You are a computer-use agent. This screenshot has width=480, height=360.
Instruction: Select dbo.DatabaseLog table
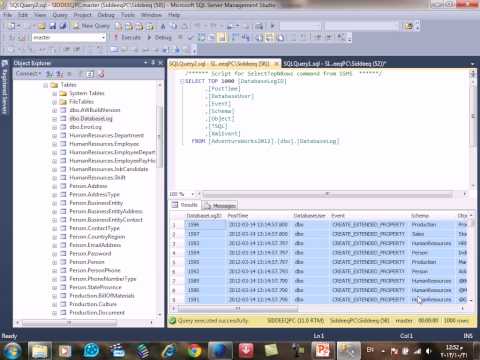[91, 118]
